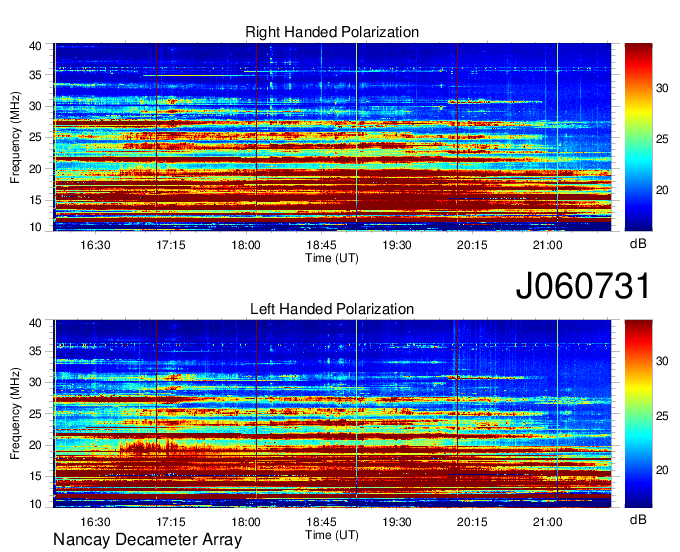Viewport: 680px width, 552px height.
Task: Click '16:30' tick on top plot axis
Action: pos(95,245)
